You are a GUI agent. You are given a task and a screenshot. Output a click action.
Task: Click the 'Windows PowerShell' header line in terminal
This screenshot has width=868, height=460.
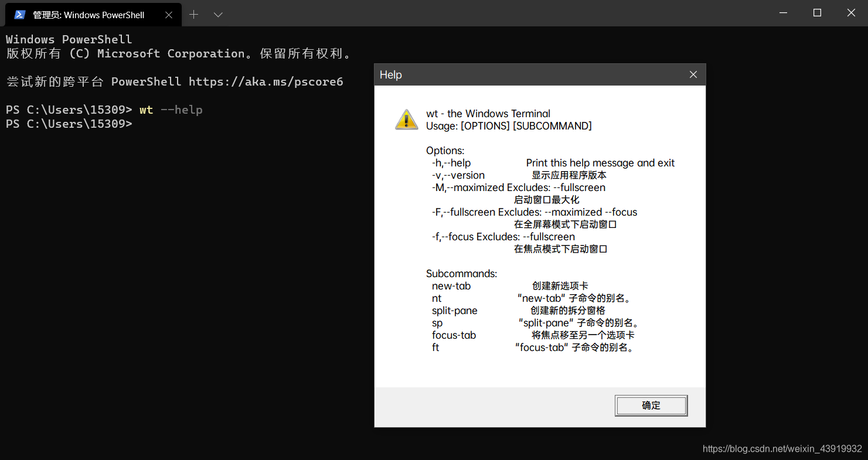click(69, 39)
